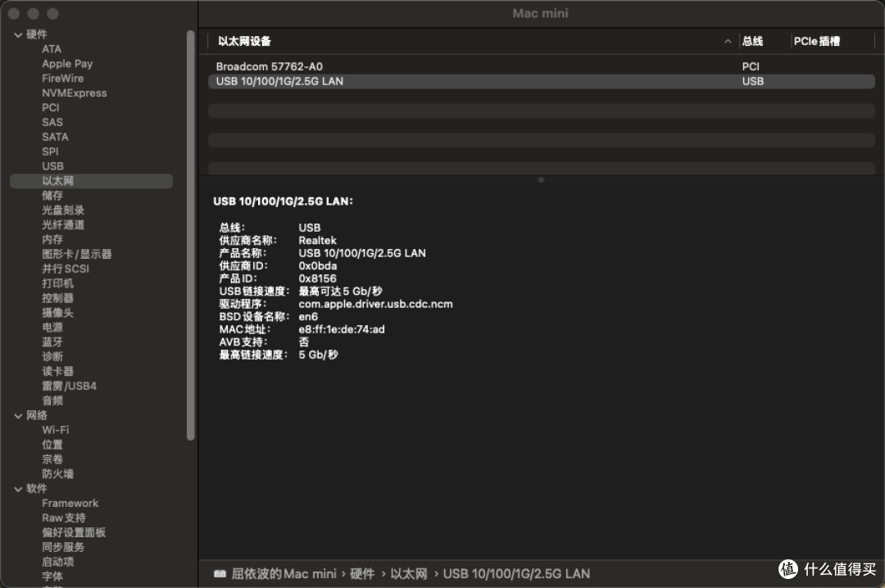This screenshot has width=885, height=588.
Task: Collapse the 软件 section in sidebar
Action: (18, 489)
